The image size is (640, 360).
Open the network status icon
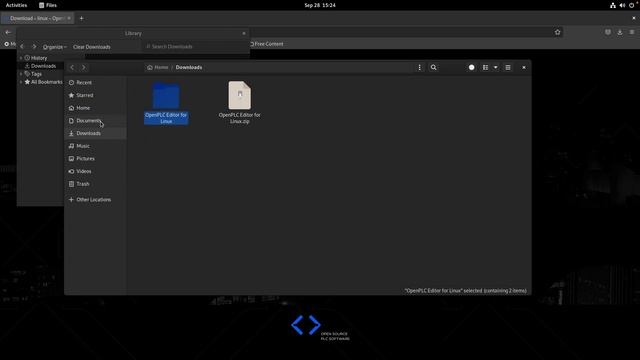(x=613, y=5)
